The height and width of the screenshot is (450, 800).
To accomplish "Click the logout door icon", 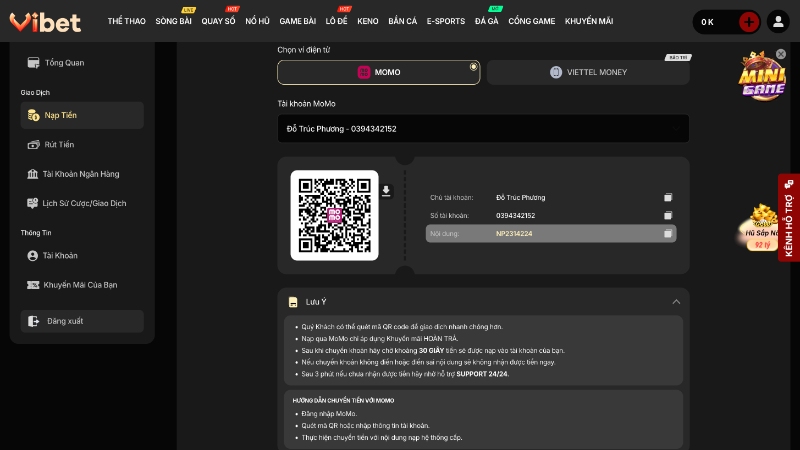I will [x=33, y=321].
